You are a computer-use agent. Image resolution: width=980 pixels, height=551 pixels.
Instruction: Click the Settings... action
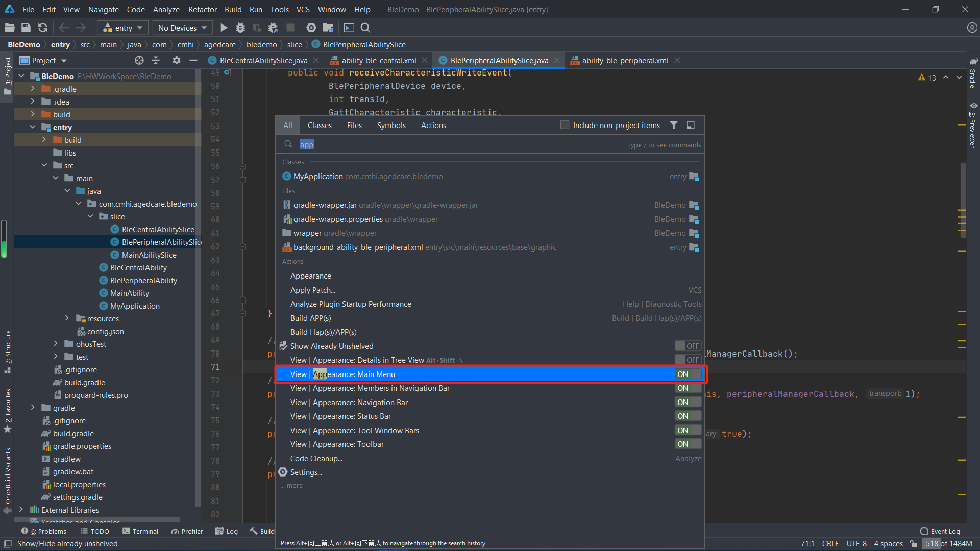tap(306, 472)
